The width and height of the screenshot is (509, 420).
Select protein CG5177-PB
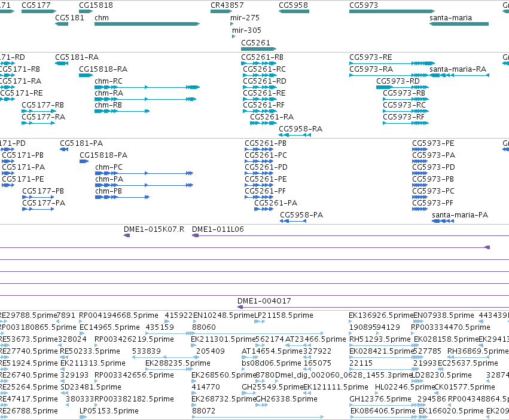tap(38, 198)
